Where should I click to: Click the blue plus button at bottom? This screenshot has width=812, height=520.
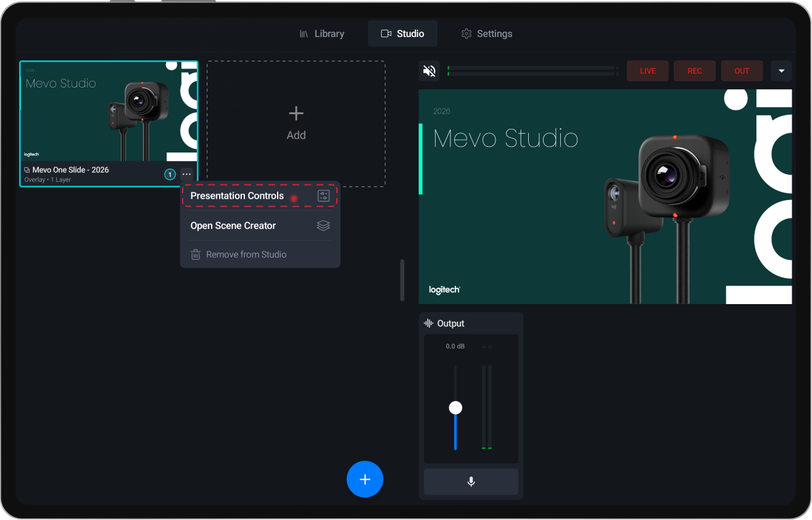click(365, 479)
